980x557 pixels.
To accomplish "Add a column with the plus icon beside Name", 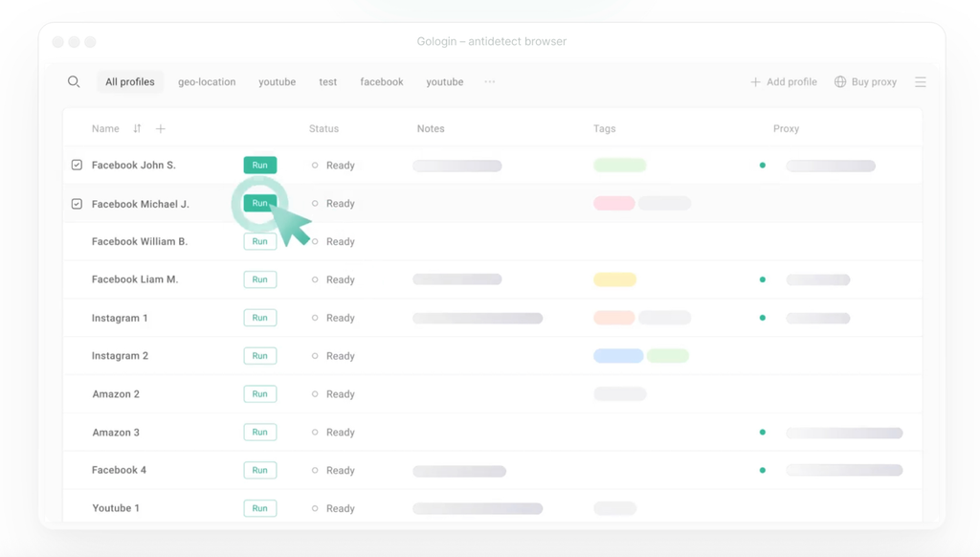I will coord(161,129).
